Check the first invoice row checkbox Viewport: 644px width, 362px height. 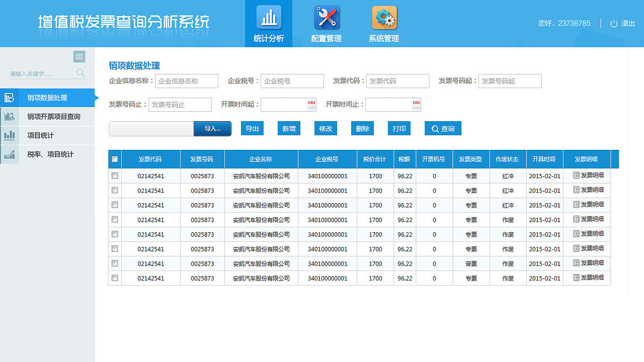115,176
